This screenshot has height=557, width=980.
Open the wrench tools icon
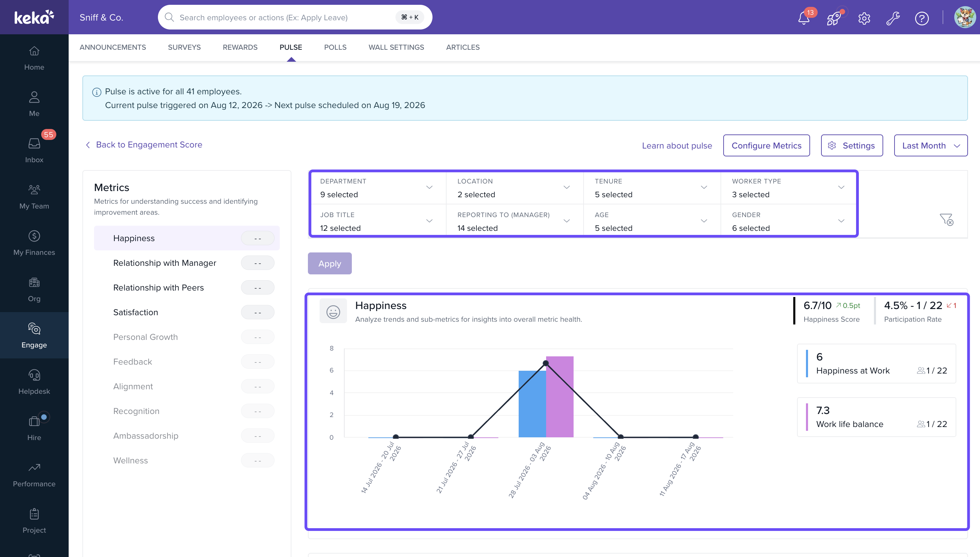click(893, 18)
